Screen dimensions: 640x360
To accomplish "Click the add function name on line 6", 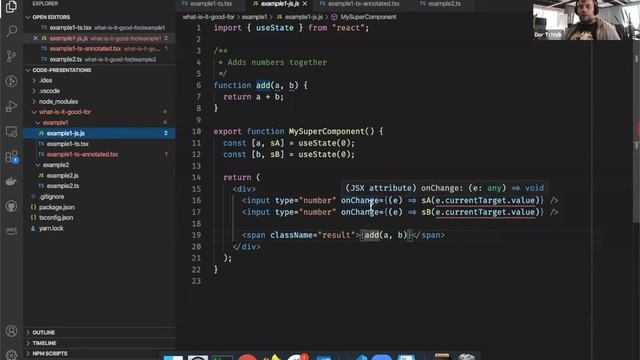I will (x=263, y=85).
